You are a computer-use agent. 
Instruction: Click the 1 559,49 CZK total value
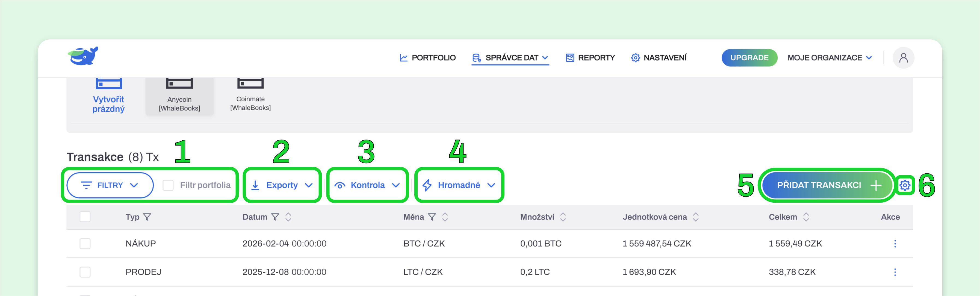(x=795, y=244)
